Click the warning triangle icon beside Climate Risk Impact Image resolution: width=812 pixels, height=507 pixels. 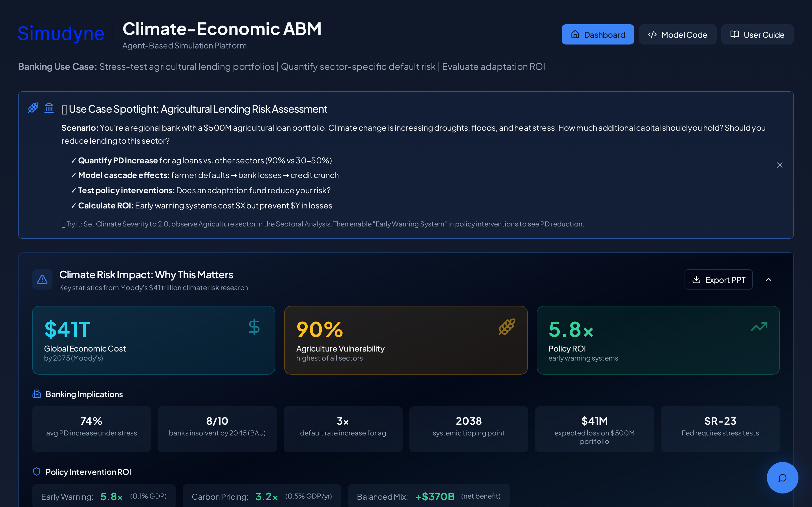click(x=42, y=279)
